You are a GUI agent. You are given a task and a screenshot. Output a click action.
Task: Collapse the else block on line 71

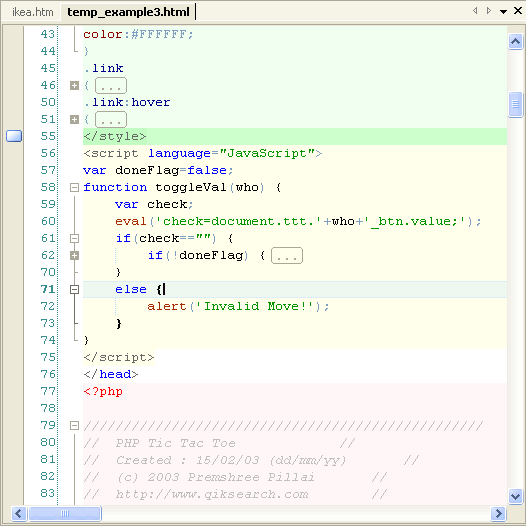[74, 290]
